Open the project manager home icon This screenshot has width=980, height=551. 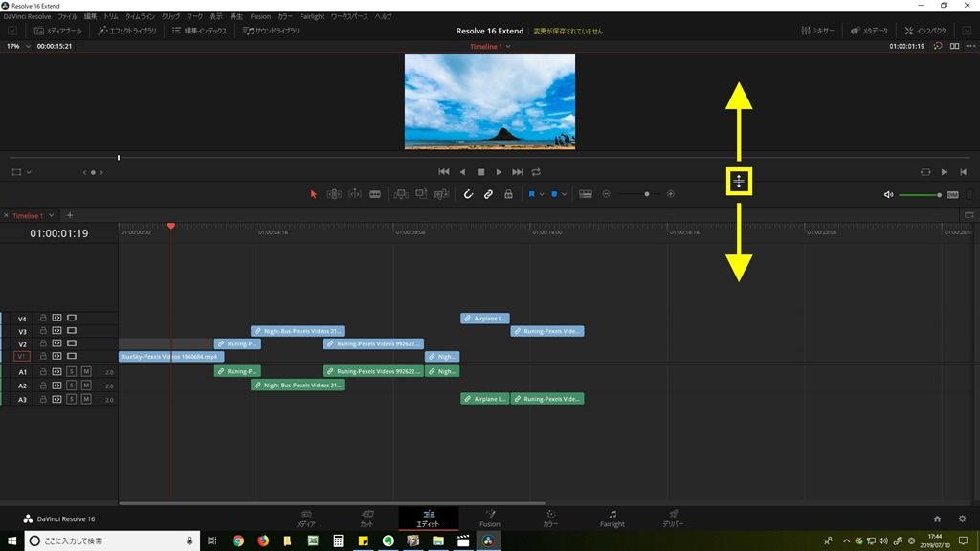[x=937, y=518]
